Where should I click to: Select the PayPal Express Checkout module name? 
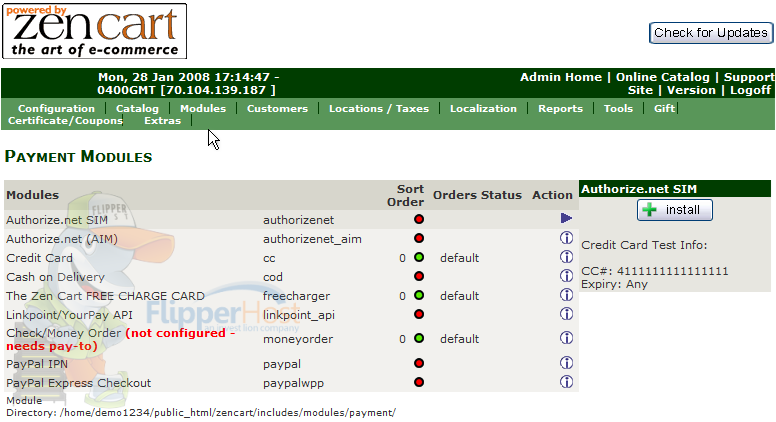click(78, 382)
